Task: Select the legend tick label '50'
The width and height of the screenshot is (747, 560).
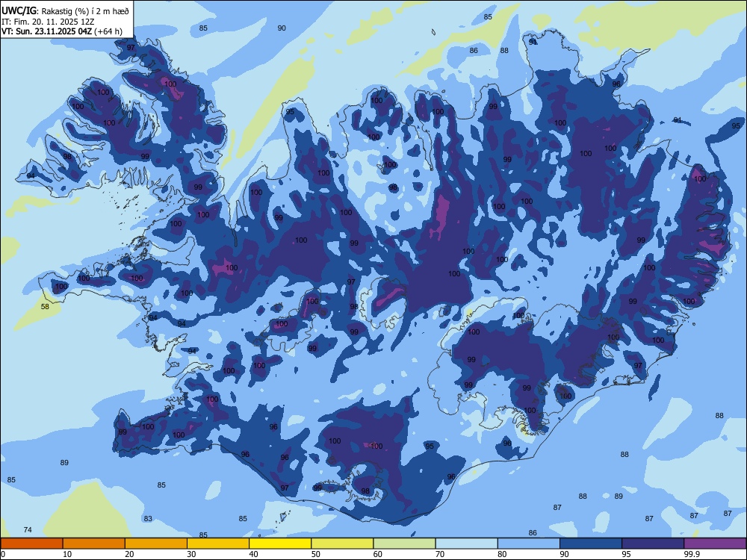Action: point(315,554)
